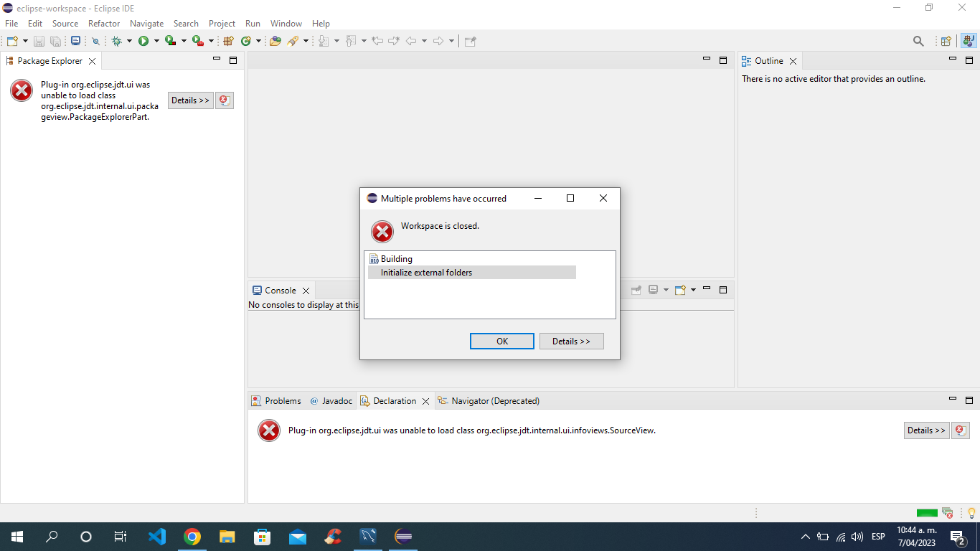
Task: Click the Coverage launch icon
Action: point(170,41)
